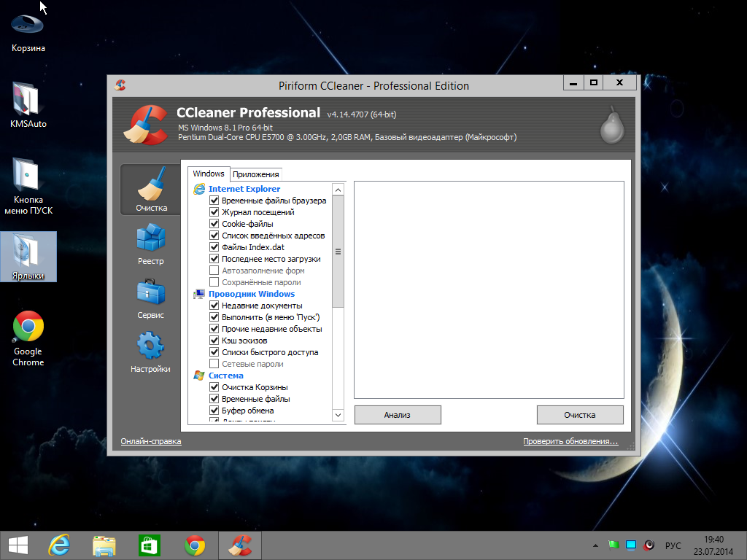Toggle Буфер обмена checkbox
This screenshot has height=560, width=747.
(214, 411)
